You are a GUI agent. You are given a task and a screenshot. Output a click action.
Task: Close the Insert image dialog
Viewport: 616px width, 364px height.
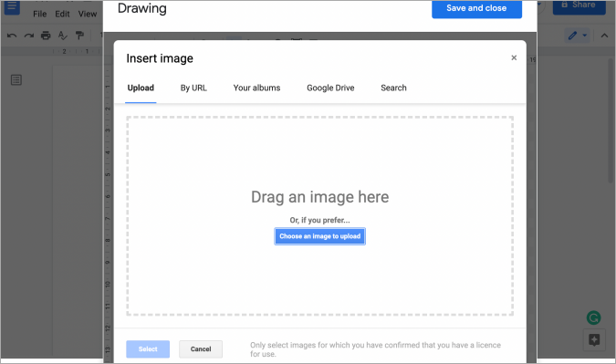click(x=514, y=57)
